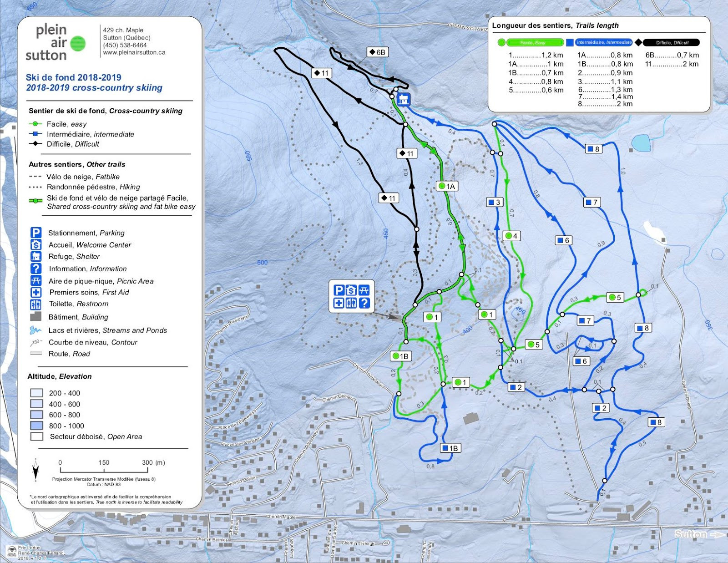728x563 pixels.
Task: Click the Information question mark legend icon
Action: pos(36,269)
